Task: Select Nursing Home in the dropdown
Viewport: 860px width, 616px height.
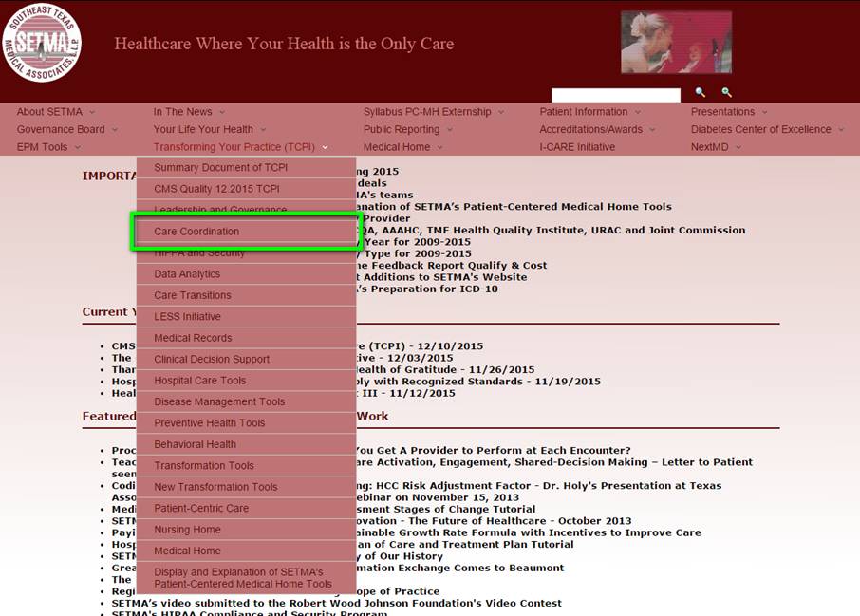Action: point(246,530)
